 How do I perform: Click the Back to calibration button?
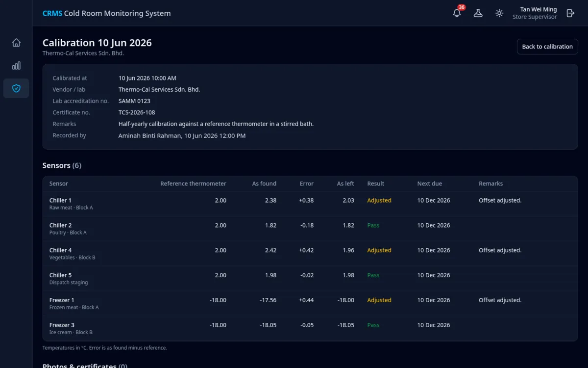pyautogui.click(x=547, y=47)
